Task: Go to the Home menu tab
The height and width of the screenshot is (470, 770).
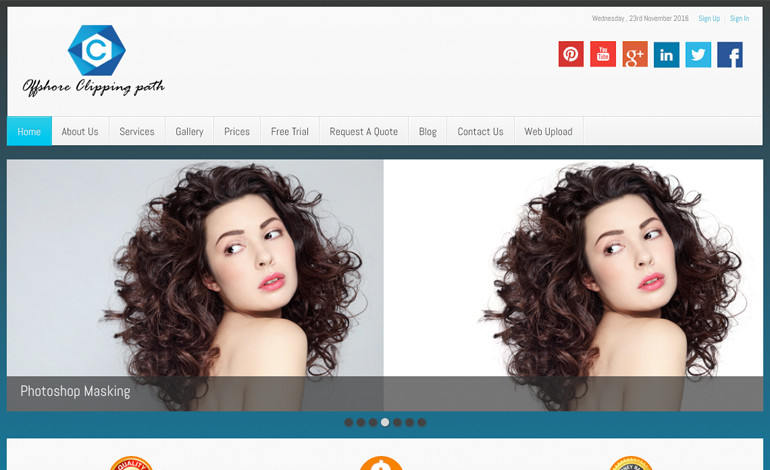Action: pyautogui.click(x=29, y=131)
